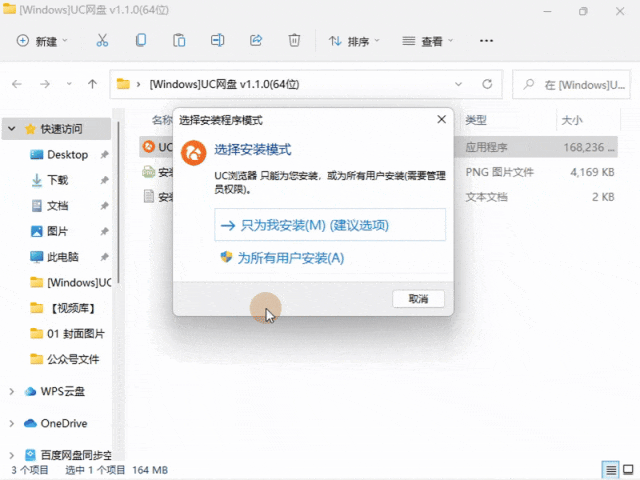Click the folder icon in address bar
The height and width of the screenshot is (480, 640).
[123, 84]
